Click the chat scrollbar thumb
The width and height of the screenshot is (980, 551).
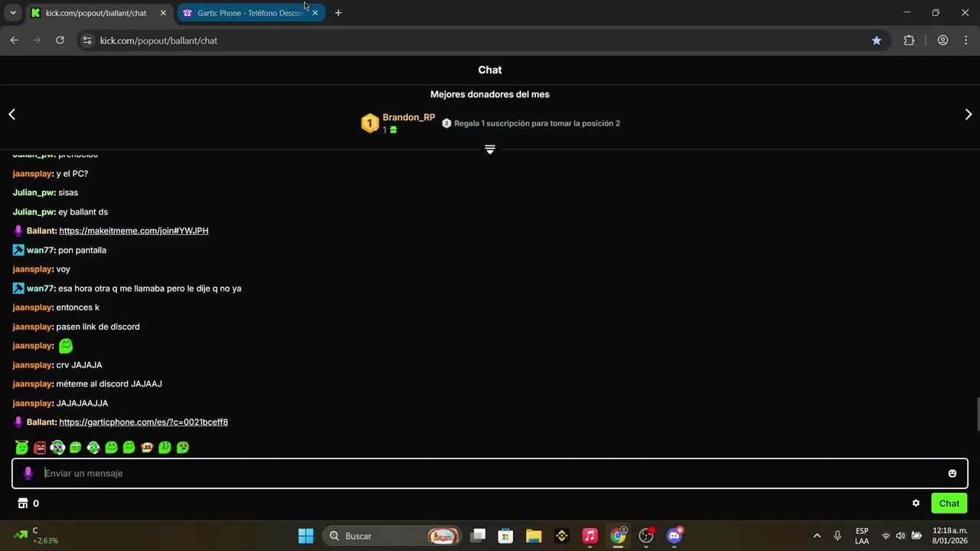coord(977,415)
